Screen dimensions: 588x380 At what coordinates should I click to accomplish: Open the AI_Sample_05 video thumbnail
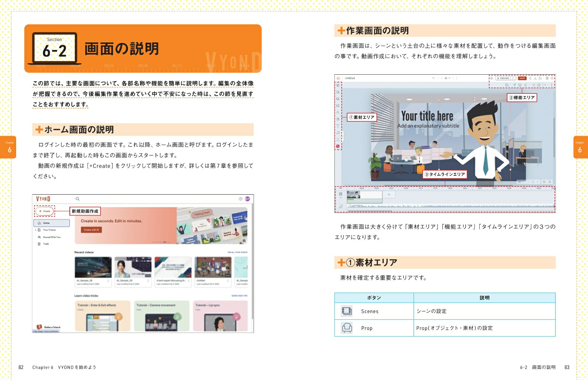pyautogui.click(x=93, y=267)
